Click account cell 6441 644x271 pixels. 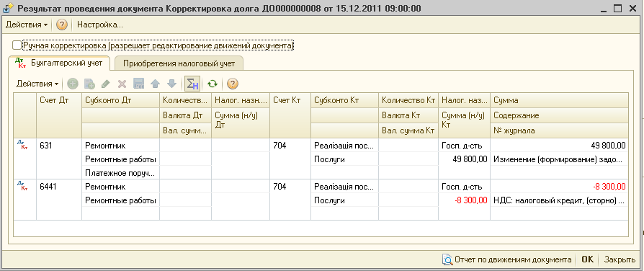(x=59, y=186)
